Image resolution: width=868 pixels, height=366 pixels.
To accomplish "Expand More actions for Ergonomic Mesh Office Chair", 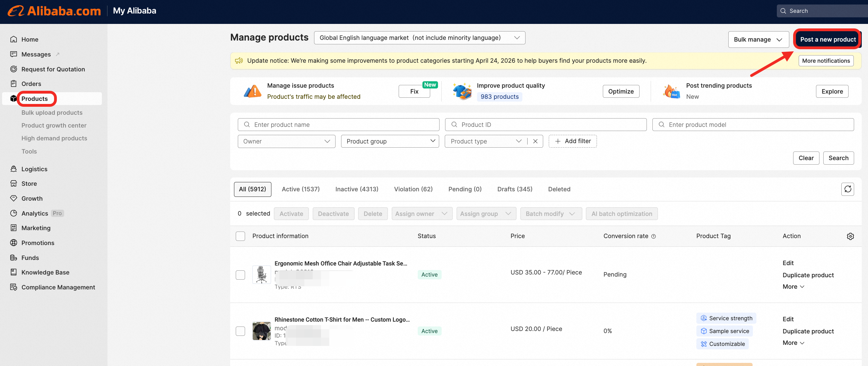I will coord(793,287).
